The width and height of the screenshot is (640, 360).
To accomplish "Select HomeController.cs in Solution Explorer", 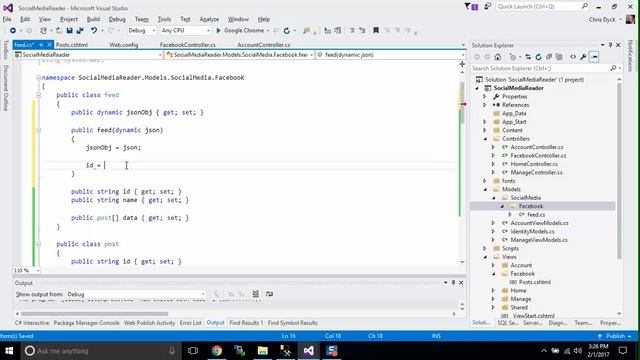I will [x=534, y=164].
